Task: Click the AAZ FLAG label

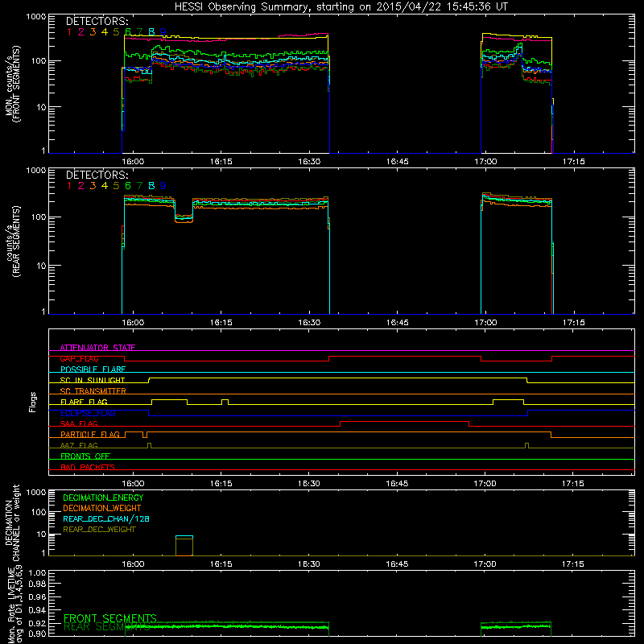Action: click(79, 445)
